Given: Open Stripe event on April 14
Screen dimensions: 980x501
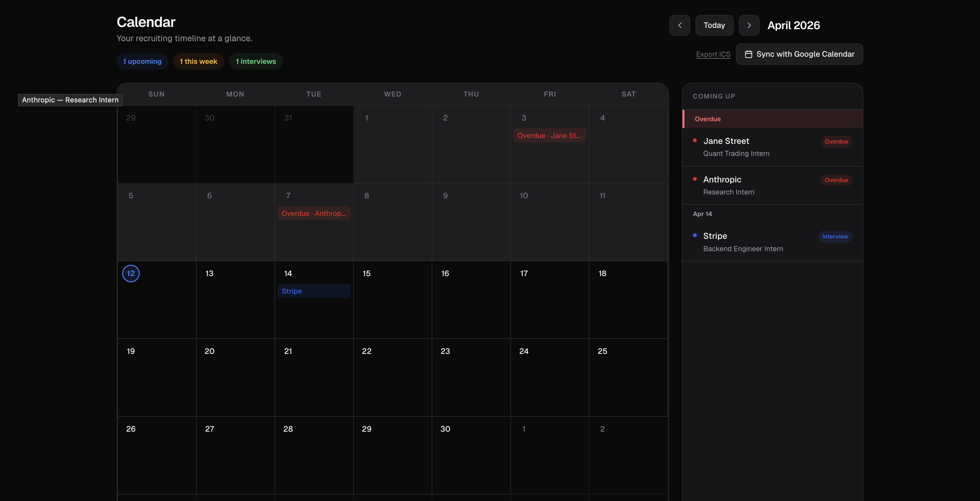Looking at the screenshot, I should coord(313,291).
